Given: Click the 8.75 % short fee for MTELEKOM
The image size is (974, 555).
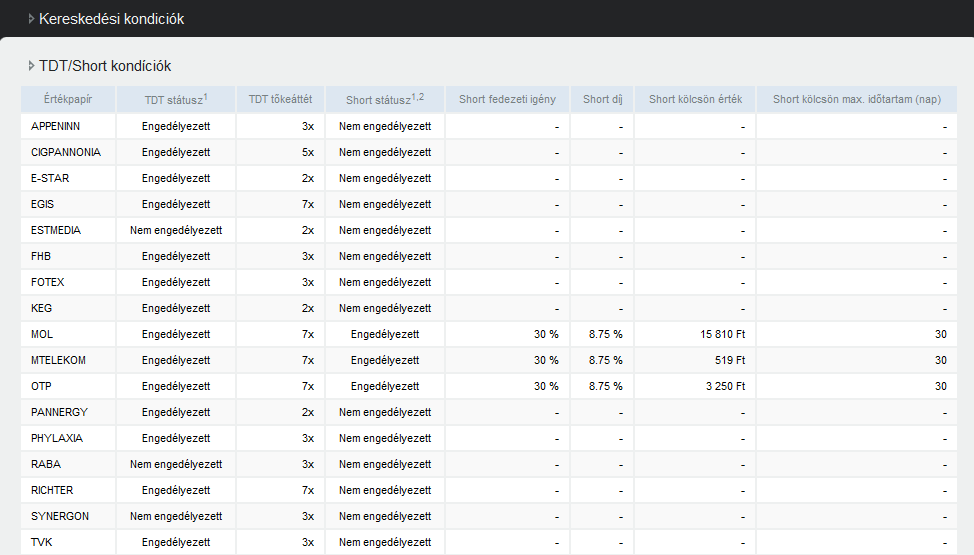Looking at the screenshot, I should coord(606,360).
